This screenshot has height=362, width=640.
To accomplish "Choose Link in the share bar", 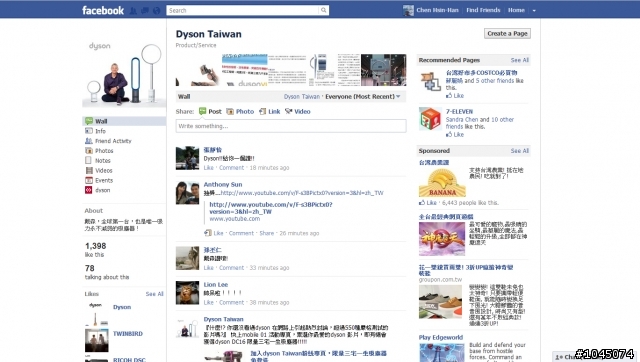I will (x=269, y=111).
